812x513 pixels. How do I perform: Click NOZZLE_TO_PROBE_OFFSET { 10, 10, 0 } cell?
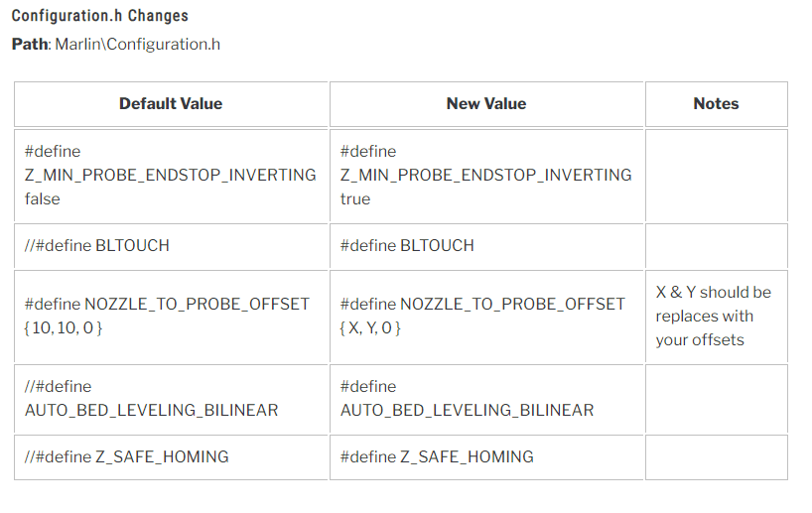click(171, 317)
